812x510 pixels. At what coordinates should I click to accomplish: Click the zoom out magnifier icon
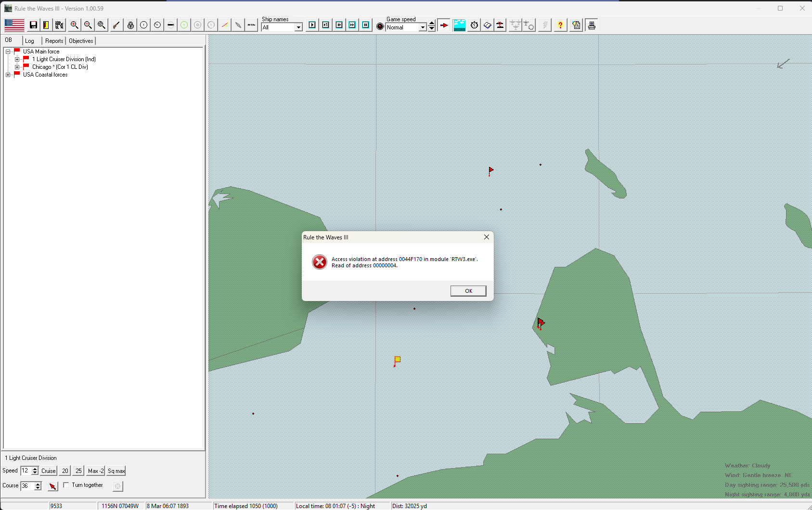(x=88, y=25)
